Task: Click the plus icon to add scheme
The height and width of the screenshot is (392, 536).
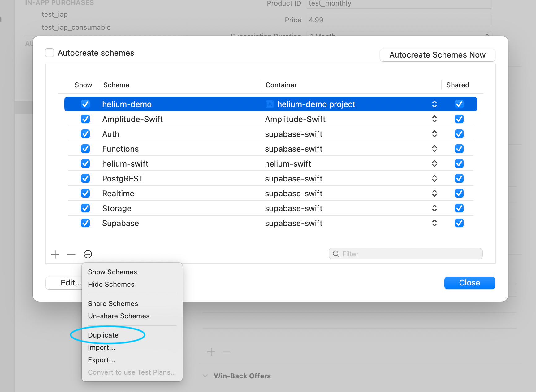Action: click(x=55, y=254)
